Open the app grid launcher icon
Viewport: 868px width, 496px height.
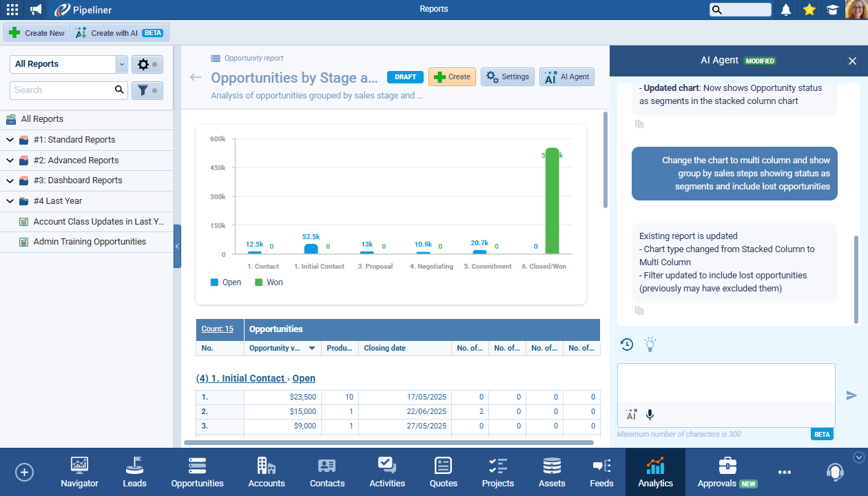[12, 10]
